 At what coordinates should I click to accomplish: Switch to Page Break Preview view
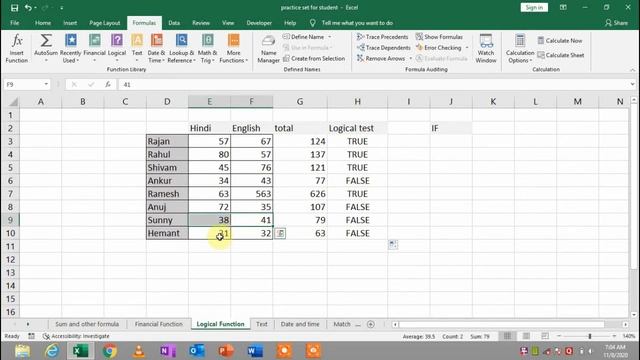[545, 336]
